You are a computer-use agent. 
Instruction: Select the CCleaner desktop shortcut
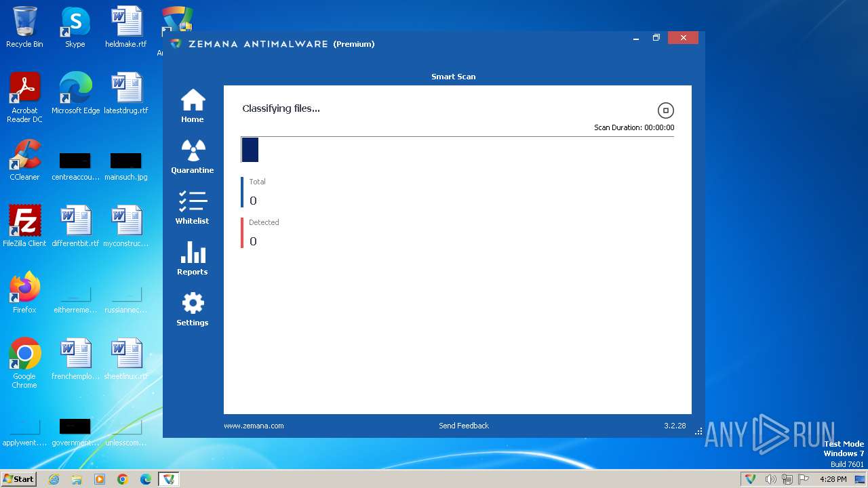tap(24, 160)
